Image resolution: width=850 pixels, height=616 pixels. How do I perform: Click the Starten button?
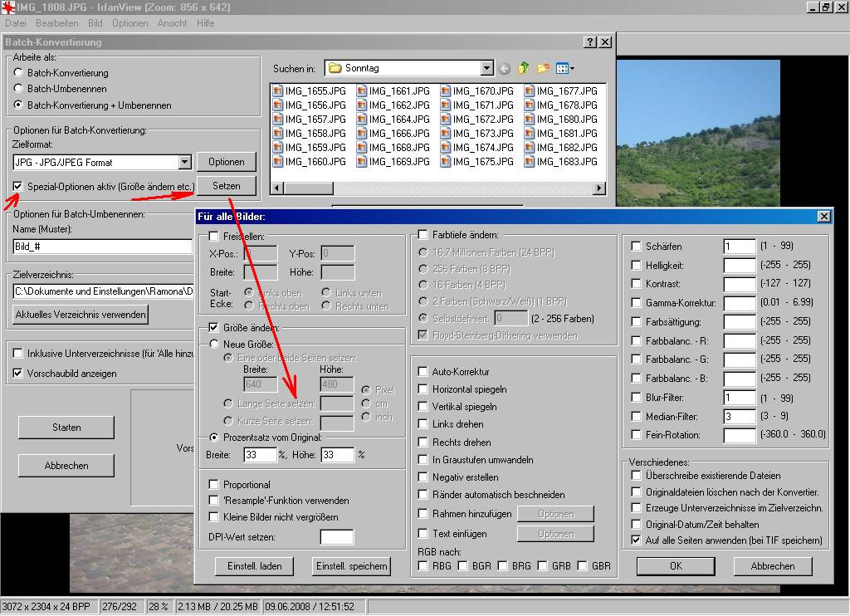coord(66,428)
